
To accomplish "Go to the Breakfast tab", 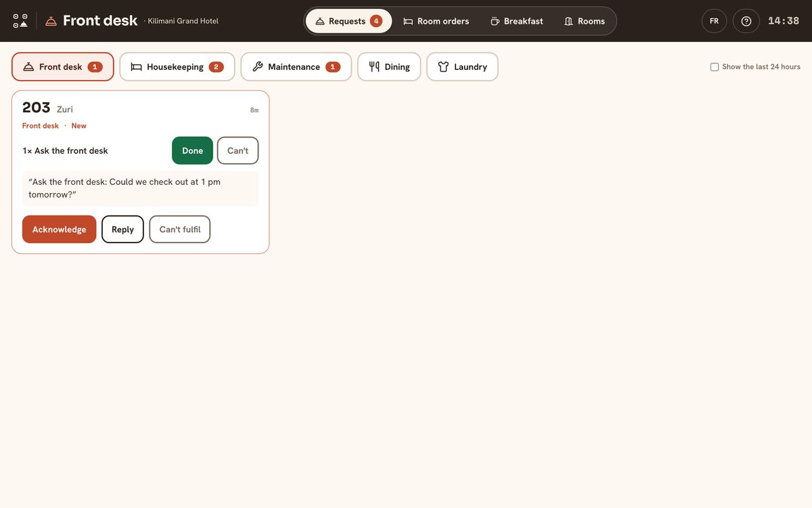I will [x=517, y=21].
